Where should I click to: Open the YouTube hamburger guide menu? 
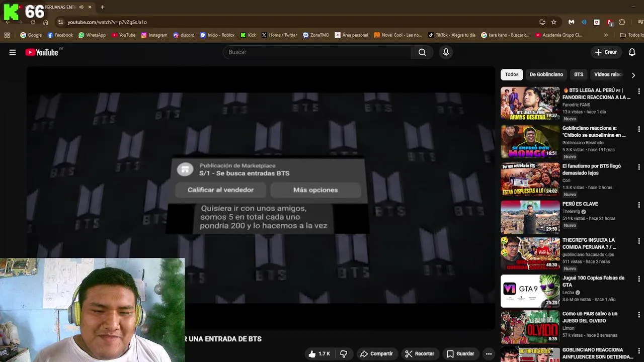[13, 52]
